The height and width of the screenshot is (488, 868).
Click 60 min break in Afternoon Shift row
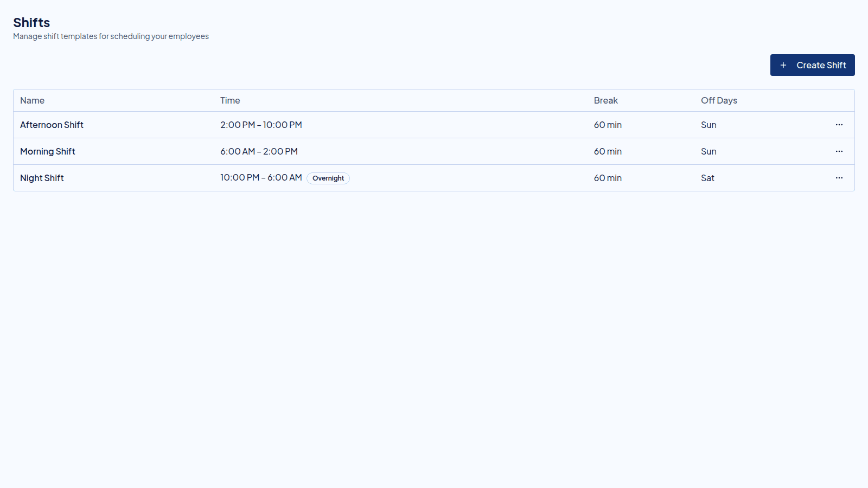pyautogui.click(x=608, y=125)
